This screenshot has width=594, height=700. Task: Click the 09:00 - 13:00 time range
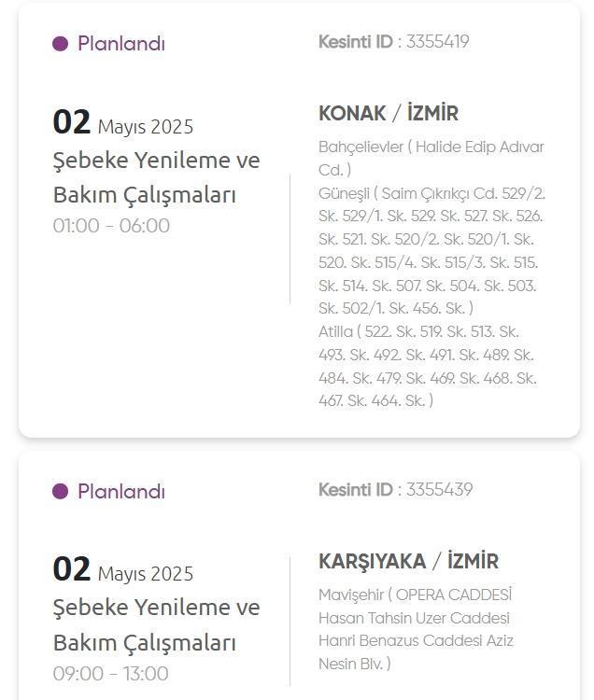click(x=111, y=674)
